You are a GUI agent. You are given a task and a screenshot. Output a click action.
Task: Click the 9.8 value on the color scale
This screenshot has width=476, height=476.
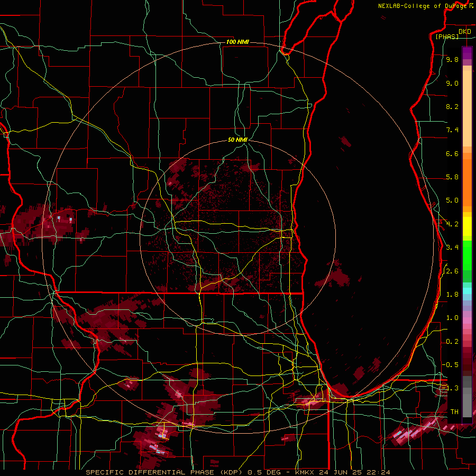pos(452,59)
